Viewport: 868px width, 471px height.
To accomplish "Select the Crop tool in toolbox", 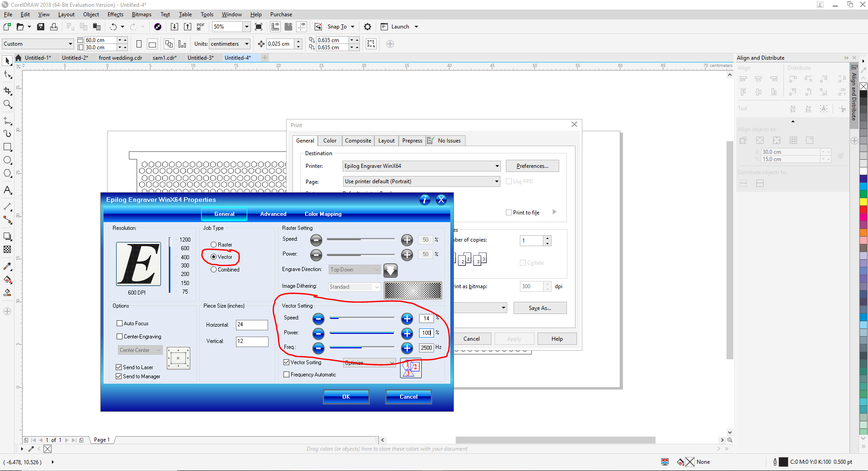I will [x=7, y=90].
